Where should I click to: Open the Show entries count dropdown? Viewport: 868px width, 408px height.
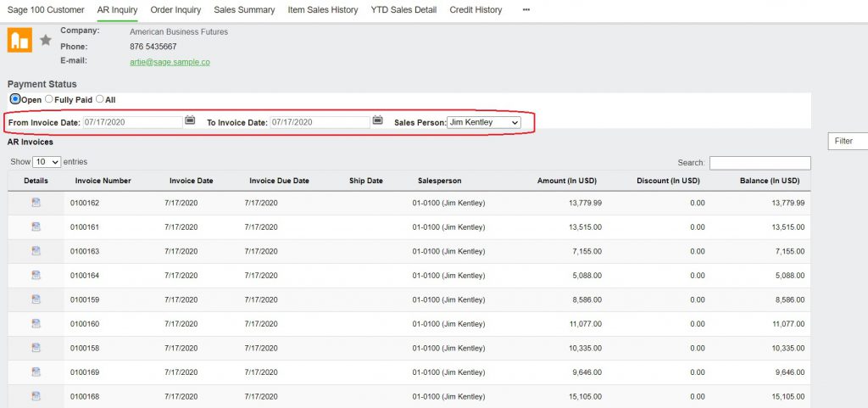(x=47, y=162)
